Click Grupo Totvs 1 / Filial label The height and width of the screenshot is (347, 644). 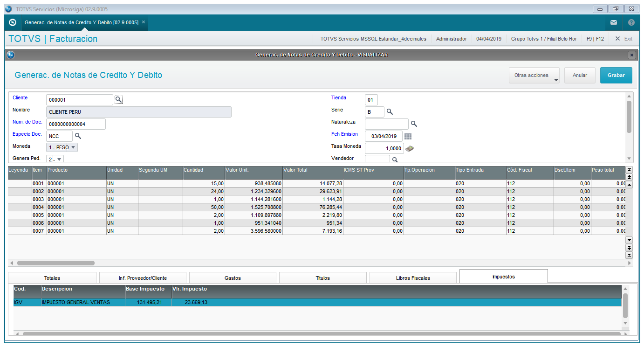pos(544,39)
